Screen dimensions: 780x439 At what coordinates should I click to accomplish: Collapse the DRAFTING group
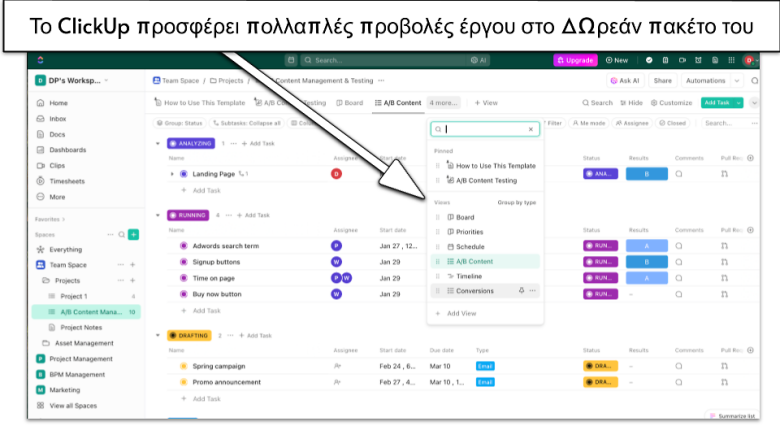click(x=158, y=336)
